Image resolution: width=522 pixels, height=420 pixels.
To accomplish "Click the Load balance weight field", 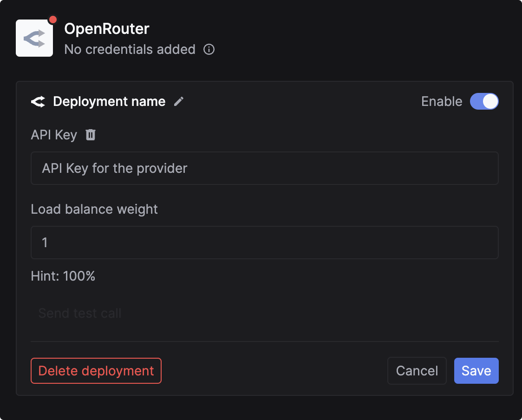I will tap(264, 243).
